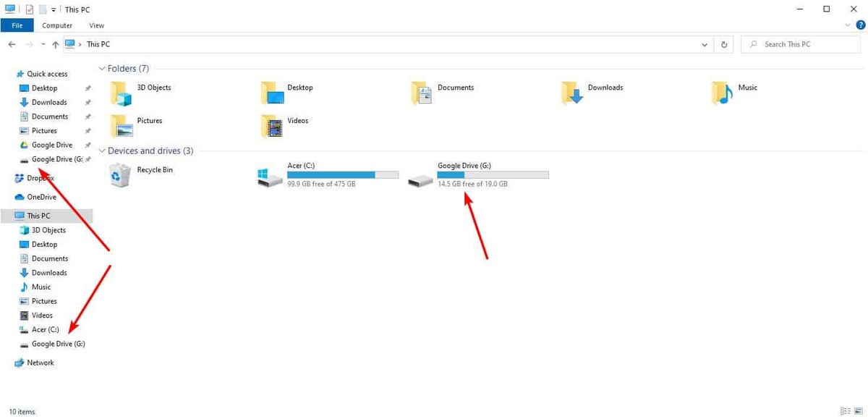The height and width of the screenshot is (419, 868).
Task: Click the Forward navigation arrow
Action: (x=29, y=44)
